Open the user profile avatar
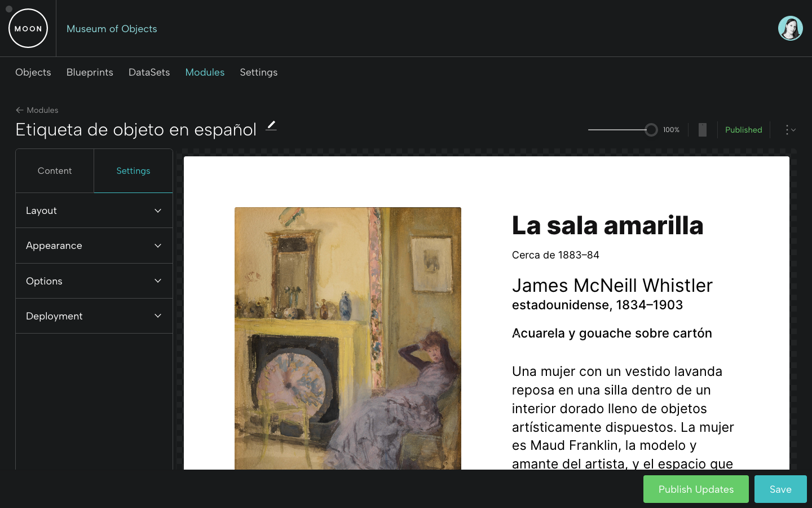Image resolution: width=812 pixels, height=508 pixels. pos(790,28)
